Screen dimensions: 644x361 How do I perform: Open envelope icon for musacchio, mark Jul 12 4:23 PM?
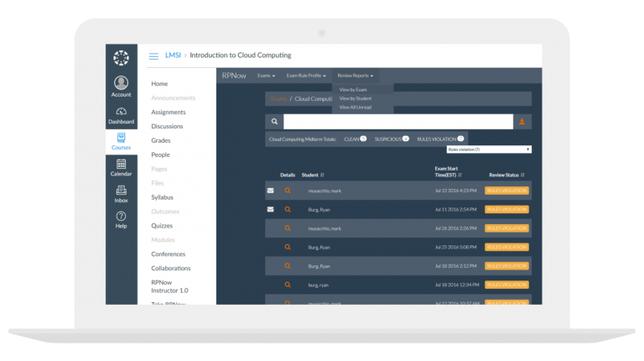click(270, 191)
